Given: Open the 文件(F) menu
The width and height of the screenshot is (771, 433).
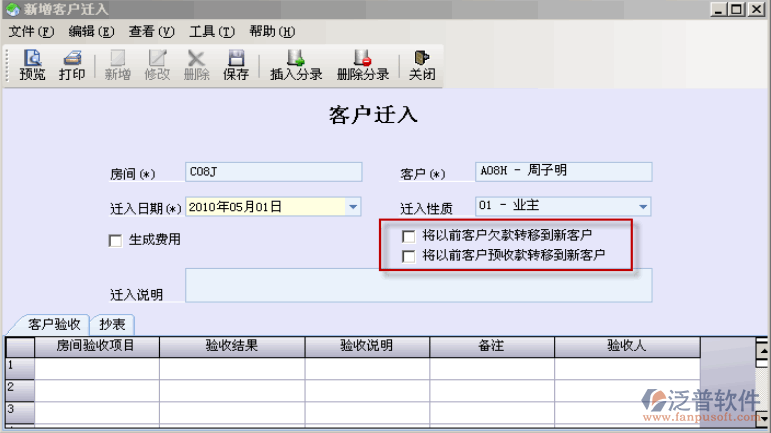Looking at the screenshot, I should tap(30, 31).
